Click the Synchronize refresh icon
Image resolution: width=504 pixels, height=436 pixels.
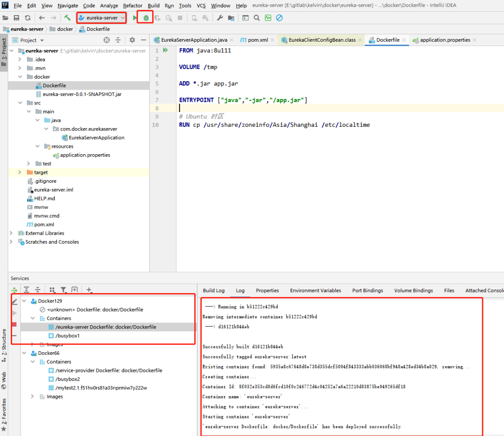click(28, 17)
